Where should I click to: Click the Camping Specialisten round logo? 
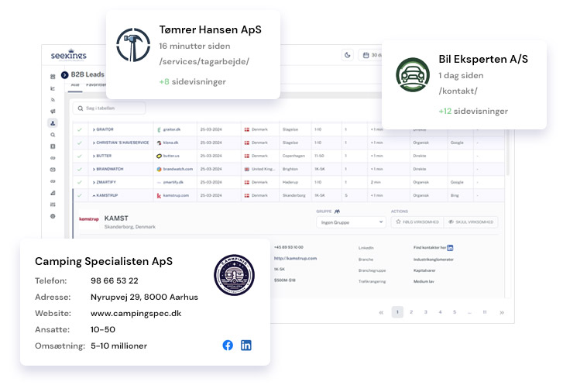pos(234,275)
